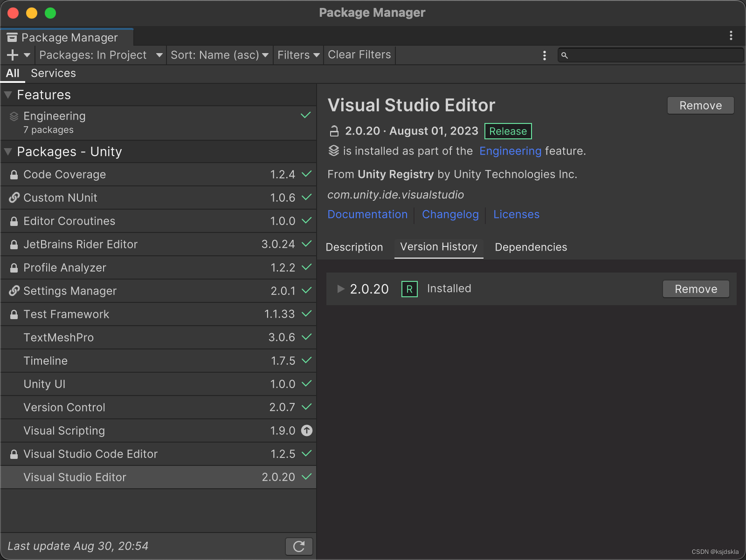Open the Changelog link
Viewport: 746px width, 560px height.
450,214
